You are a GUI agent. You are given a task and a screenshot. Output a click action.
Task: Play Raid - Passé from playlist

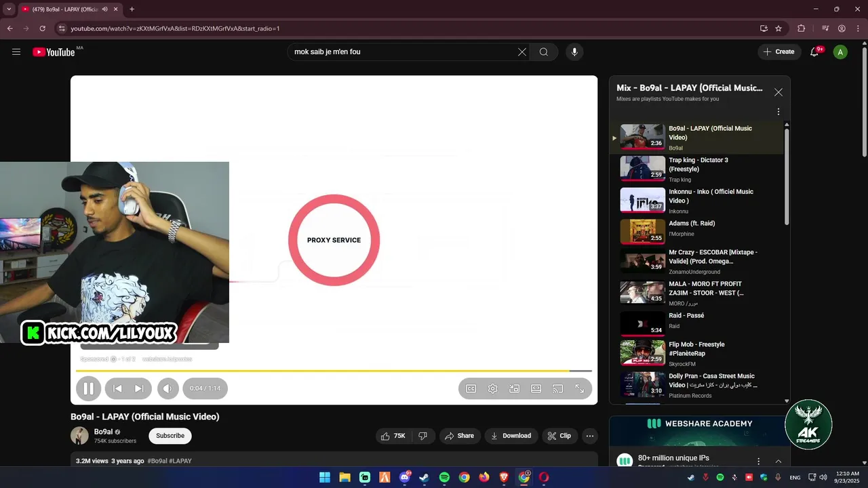pos(697,324)
